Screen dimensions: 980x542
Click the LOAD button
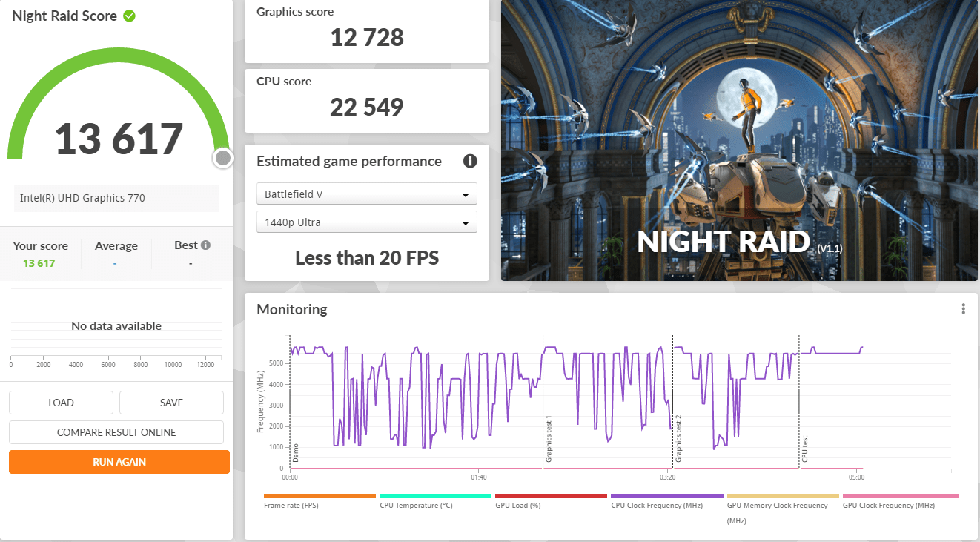61,403
